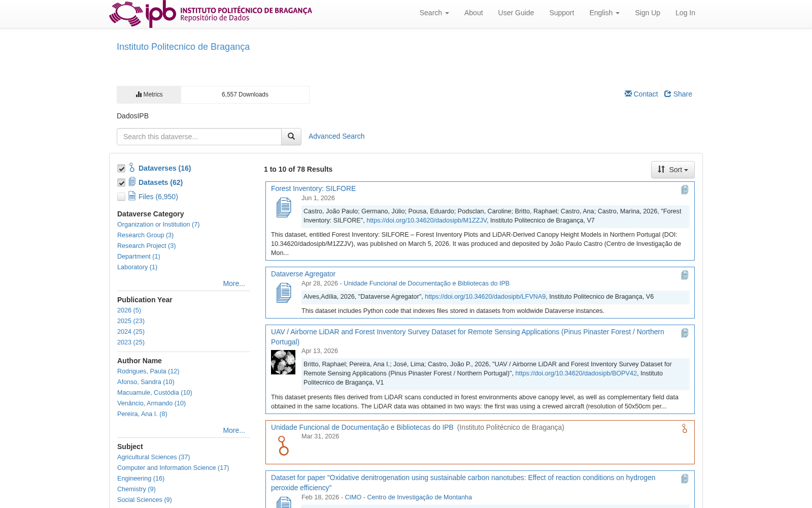Click the Files page icon in filter
The height and width of the screenshot is (508, 812).
(x=132, y=196)
